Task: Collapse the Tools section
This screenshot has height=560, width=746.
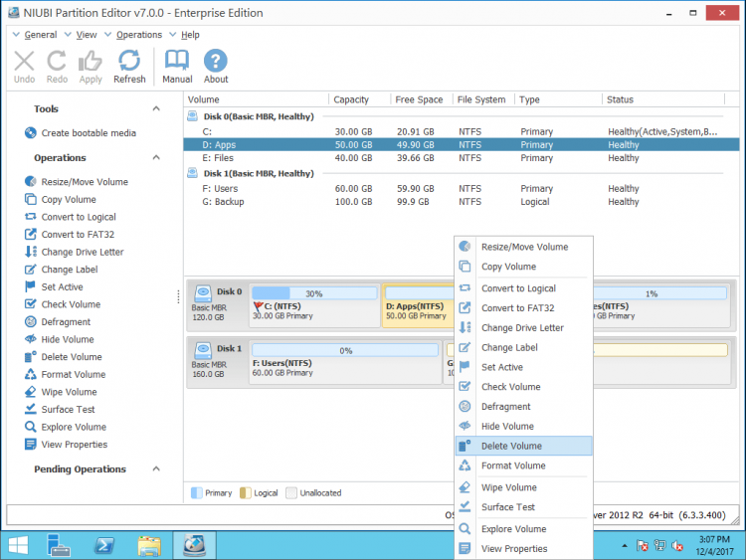Action: [156, 108]
